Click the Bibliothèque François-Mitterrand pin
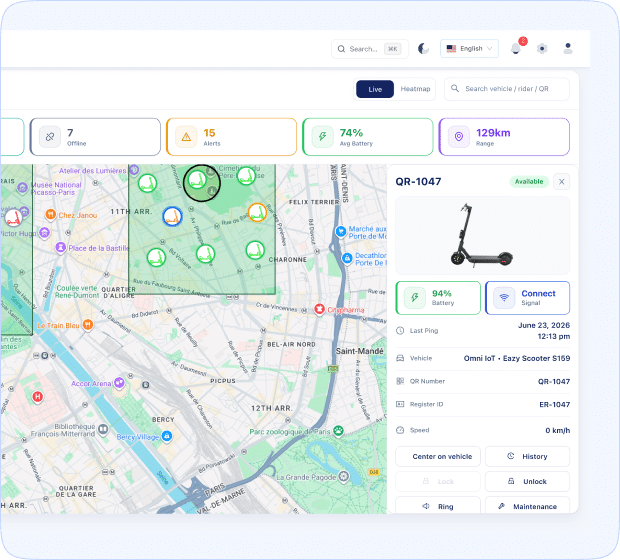This screenshot has height=560, width=620. 103,429
